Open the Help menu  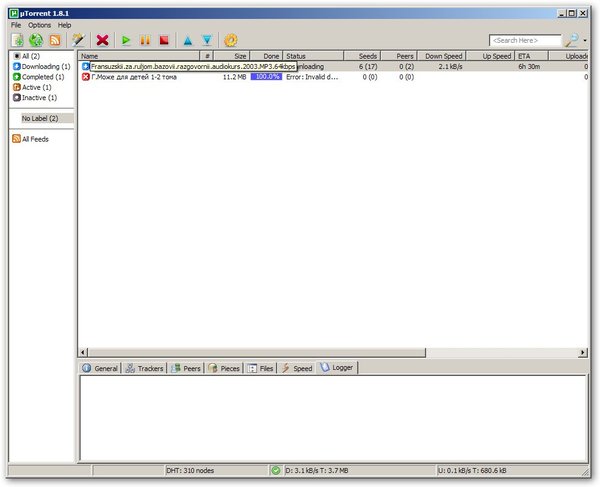[65, 25]
